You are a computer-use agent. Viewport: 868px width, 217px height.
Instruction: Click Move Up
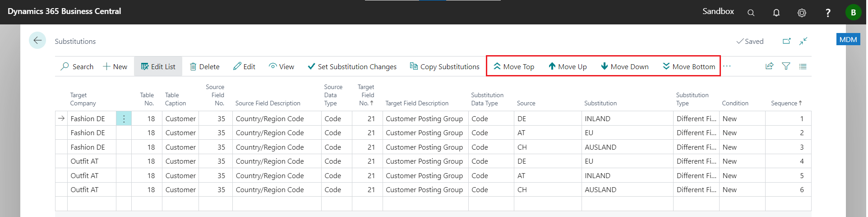(568, 66)
